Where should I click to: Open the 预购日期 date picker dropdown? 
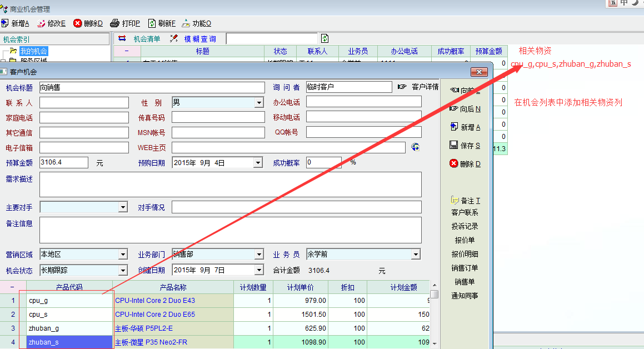(258, 163)
